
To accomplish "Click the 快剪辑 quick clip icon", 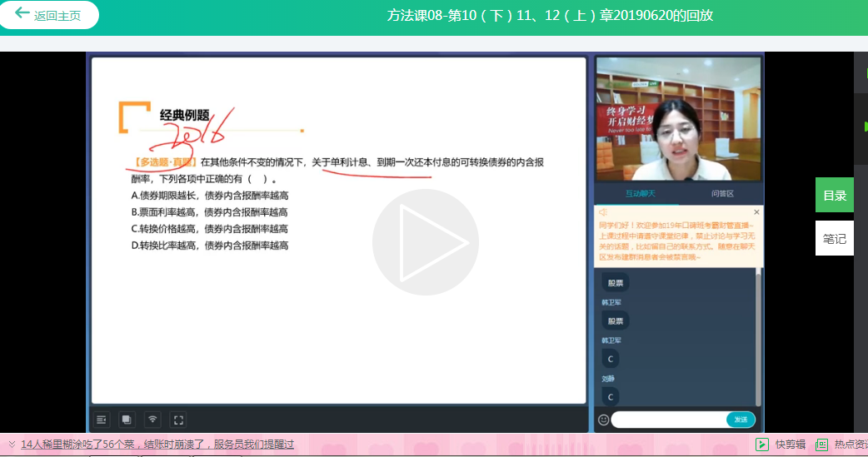I will 761,445.
